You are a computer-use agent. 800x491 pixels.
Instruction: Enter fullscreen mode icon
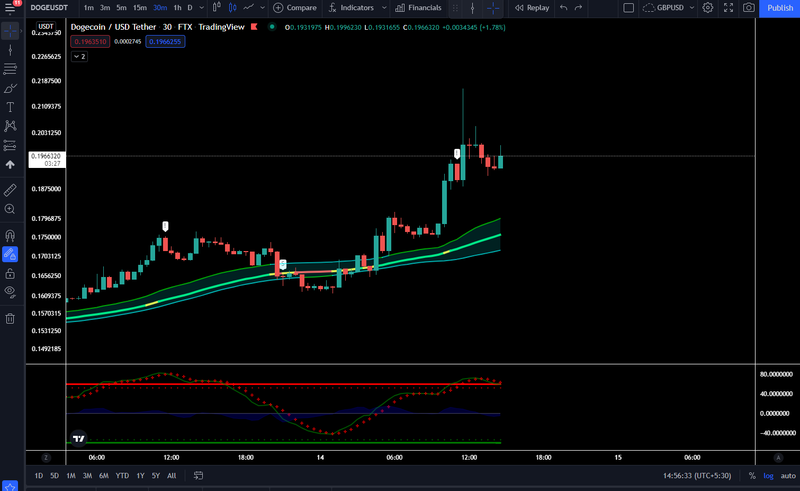point(729,8)
